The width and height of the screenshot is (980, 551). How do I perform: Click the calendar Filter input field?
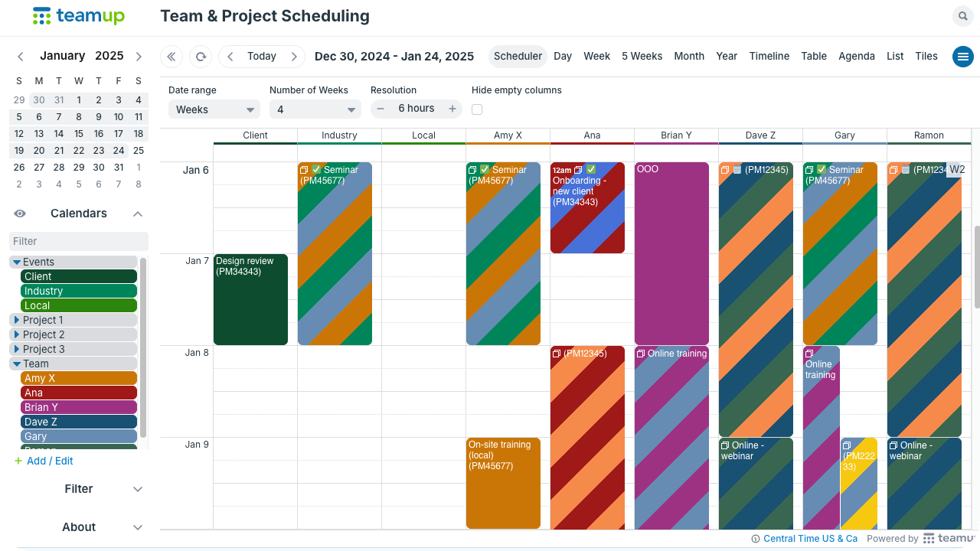click(x=79, y=241)
